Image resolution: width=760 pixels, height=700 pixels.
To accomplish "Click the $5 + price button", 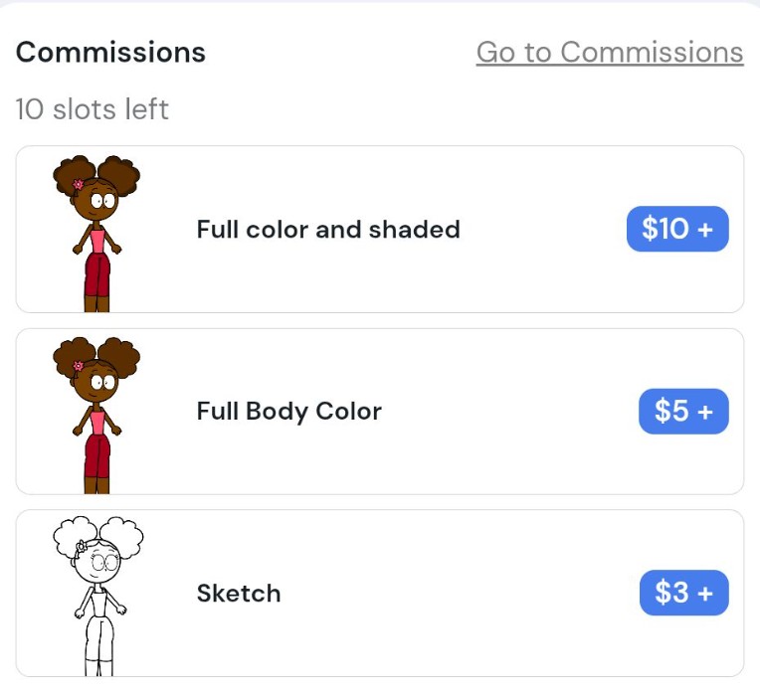I will (x=684, y=412).
